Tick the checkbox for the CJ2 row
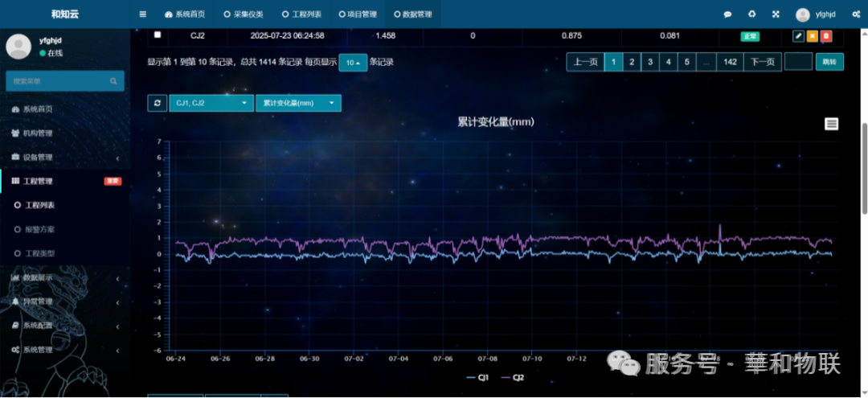Viewport: 868px width, 398px height. coord(158,35)
